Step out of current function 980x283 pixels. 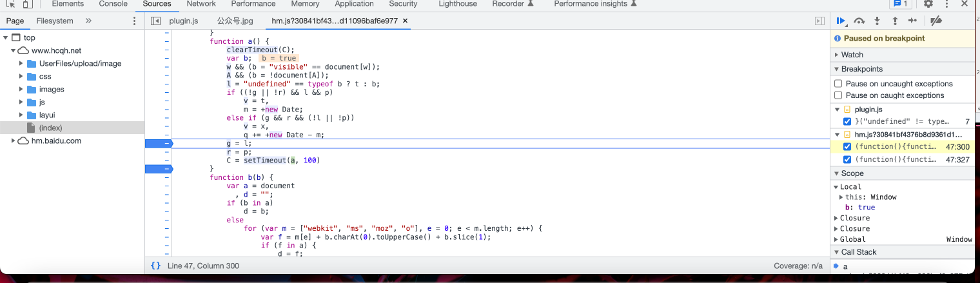[895, 21]
